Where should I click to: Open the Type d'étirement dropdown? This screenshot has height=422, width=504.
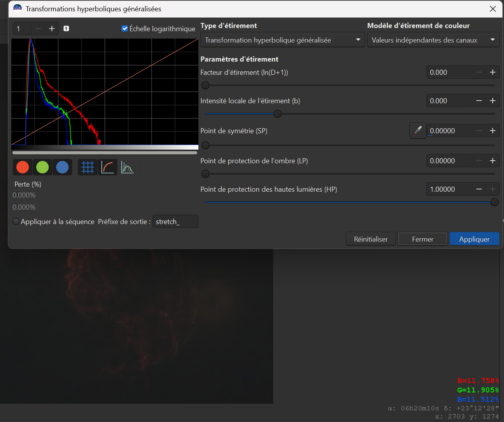[x=283, y=40]
